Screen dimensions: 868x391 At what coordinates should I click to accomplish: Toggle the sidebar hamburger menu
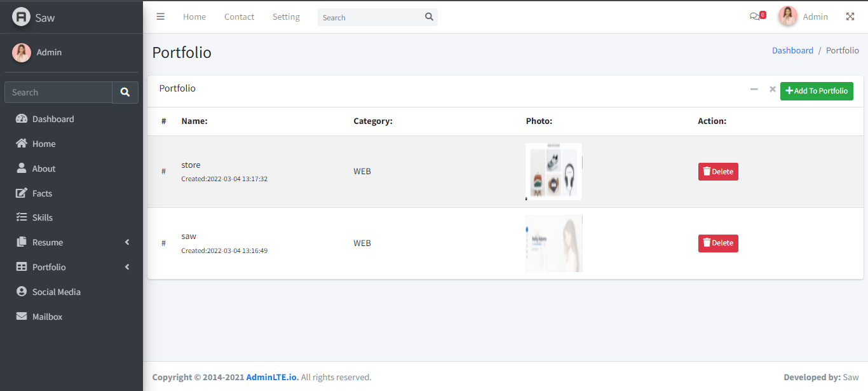coord(161,17)
